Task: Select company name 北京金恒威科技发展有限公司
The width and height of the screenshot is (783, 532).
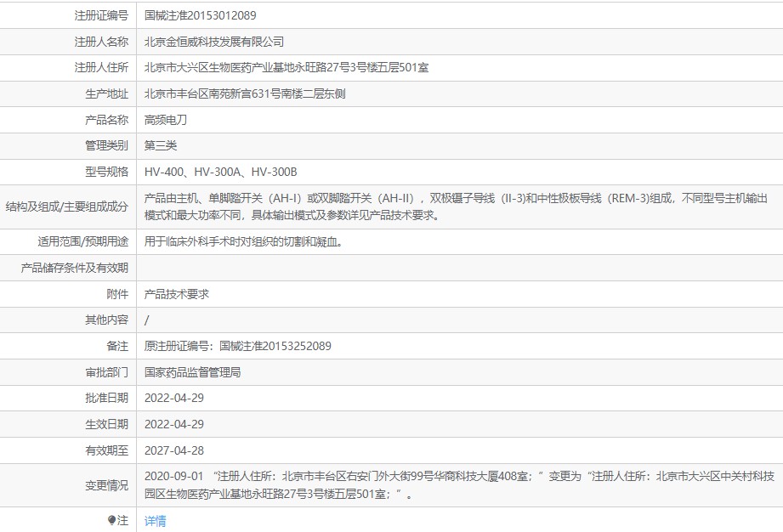Action: 214,42
